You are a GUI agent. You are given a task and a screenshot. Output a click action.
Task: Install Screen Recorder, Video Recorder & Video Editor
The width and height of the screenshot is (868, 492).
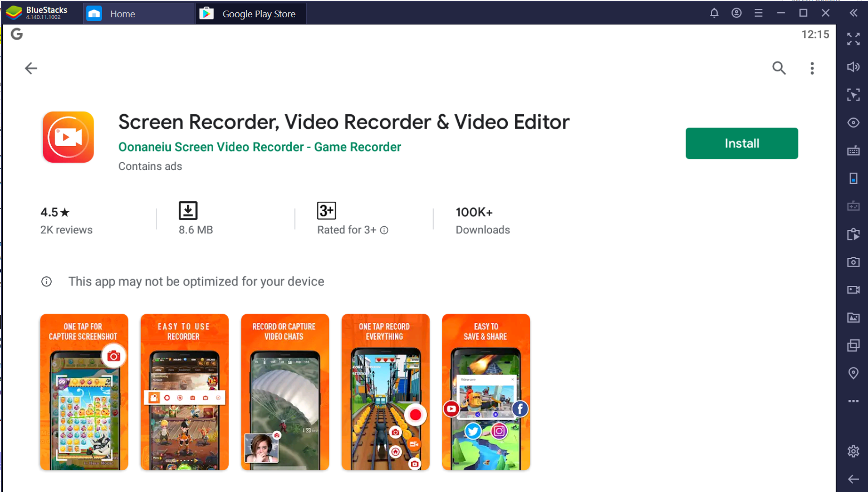(x=741, y=143)
